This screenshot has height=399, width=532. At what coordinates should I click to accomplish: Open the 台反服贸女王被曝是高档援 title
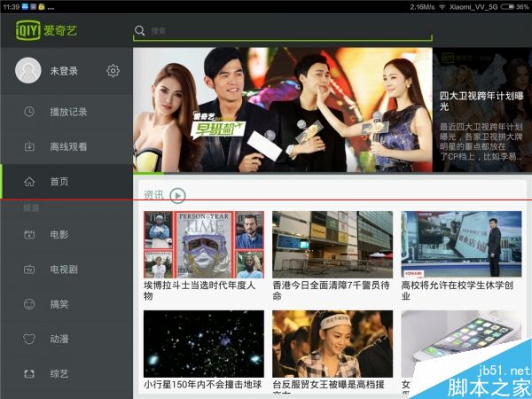click(x=328, y=385)
